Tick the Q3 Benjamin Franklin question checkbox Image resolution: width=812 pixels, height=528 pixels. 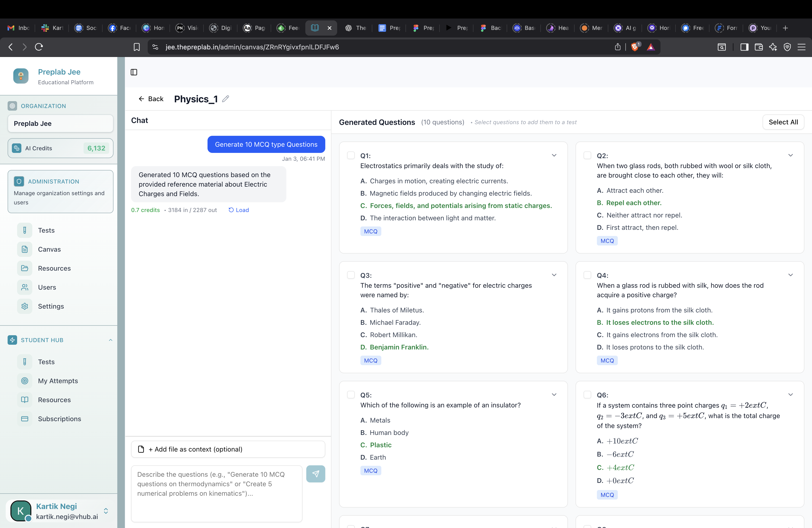(351, 275)
